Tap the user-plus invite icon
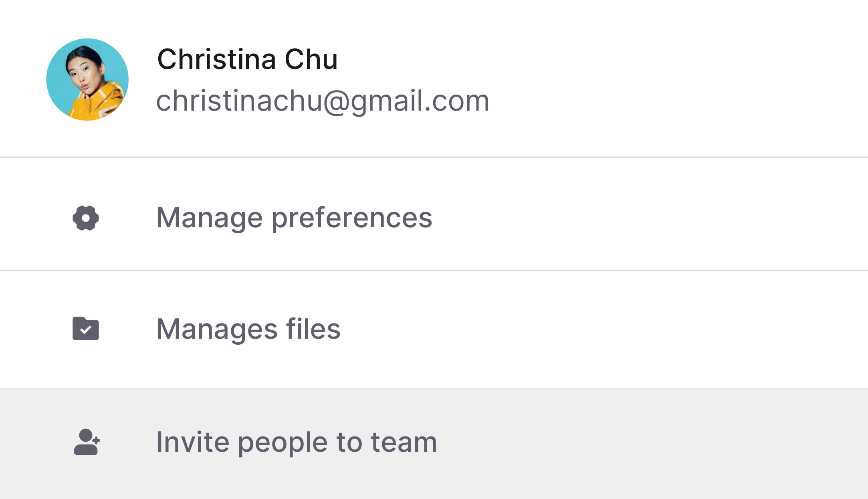The height and width of the screenshot is (499, 868). point(87,442)
